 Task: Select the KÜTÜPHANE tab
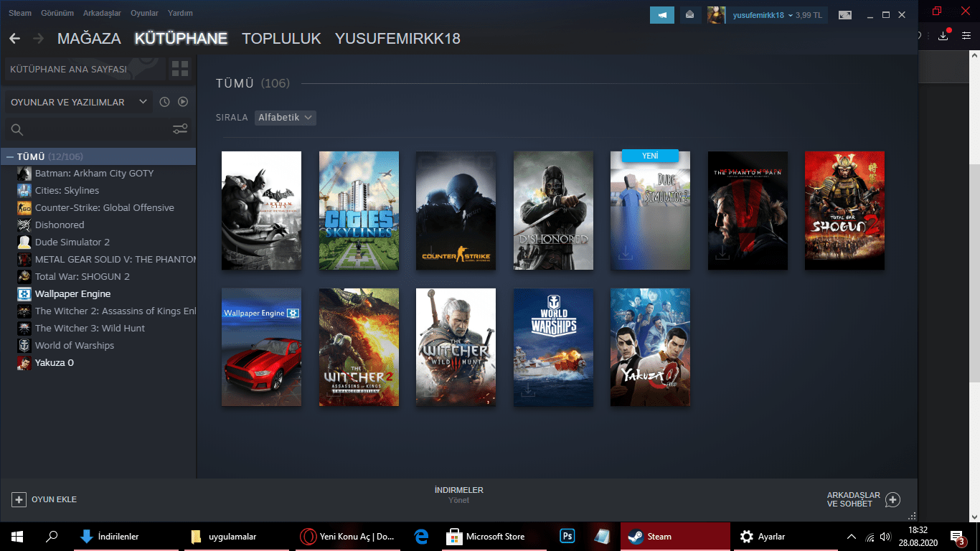[x=182, y=39]
